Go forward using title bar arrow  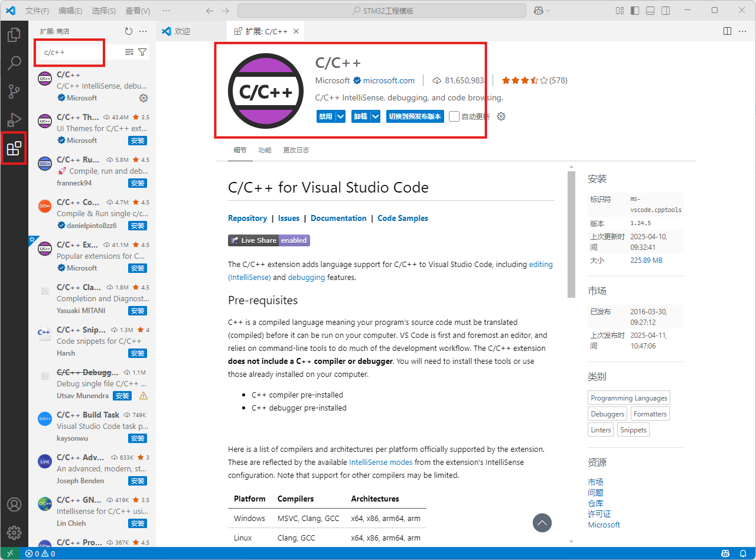(225, 11)
